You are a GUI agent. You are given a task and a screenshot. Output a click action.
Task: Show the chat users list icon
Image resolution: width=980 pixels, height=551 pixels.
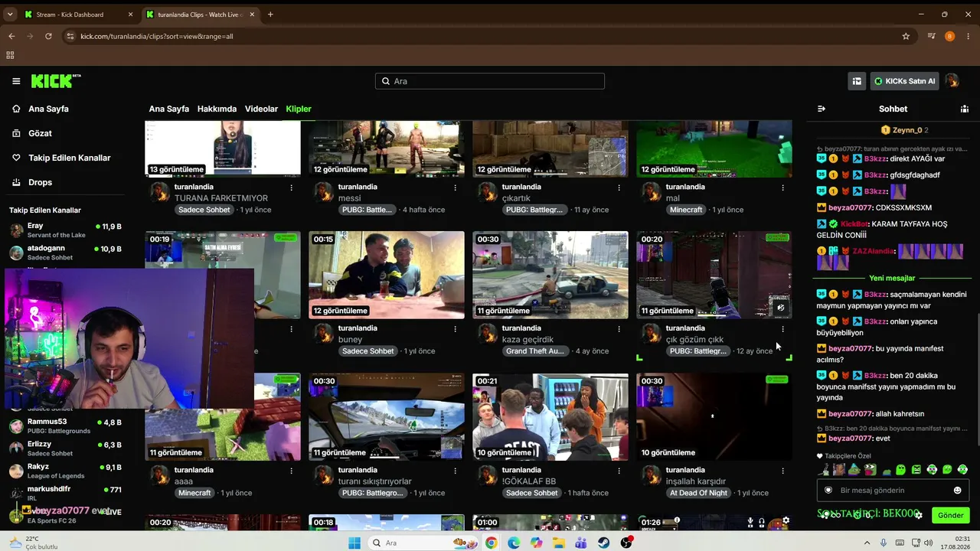point(965,109)
